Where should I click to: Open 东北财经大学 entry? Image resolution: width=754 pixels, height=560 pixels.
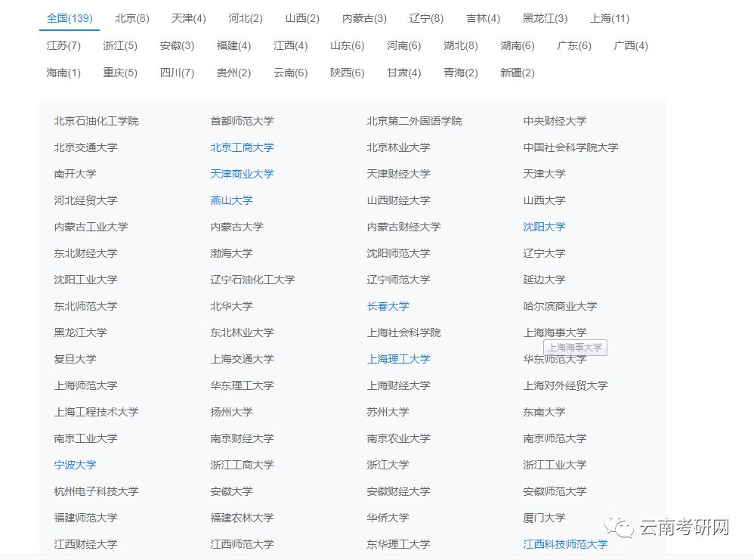85,253
